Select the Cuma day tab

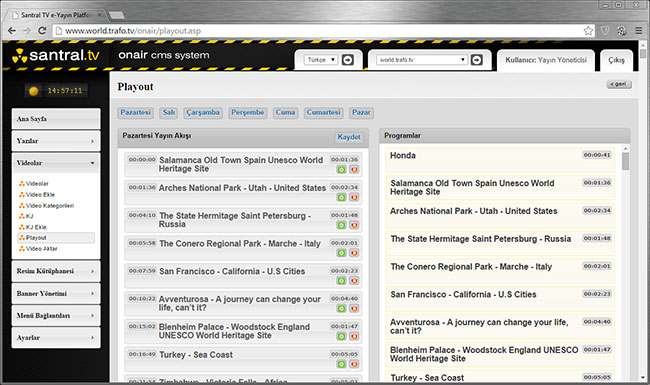[285, 112]
